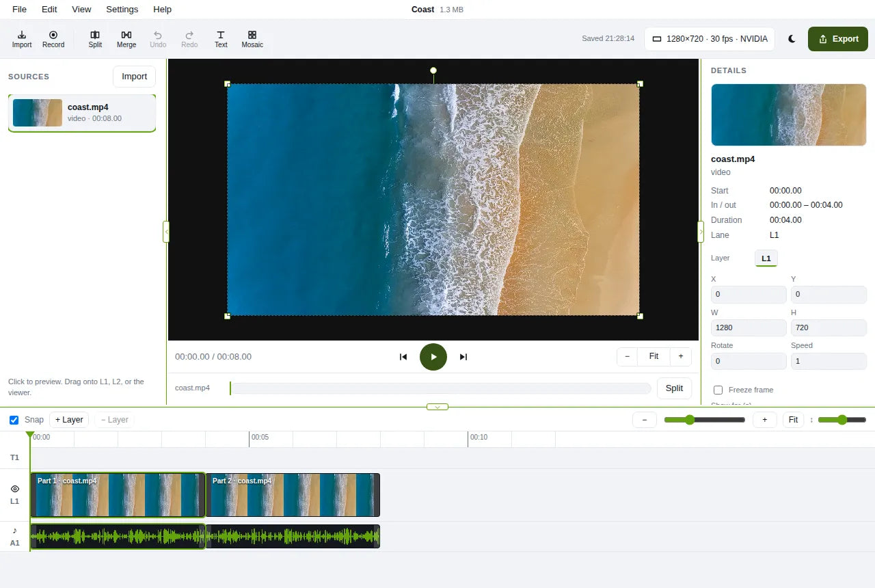This screenshot has height=588, width=875.
Task: Click the X position field
Action: coord(749,295)
